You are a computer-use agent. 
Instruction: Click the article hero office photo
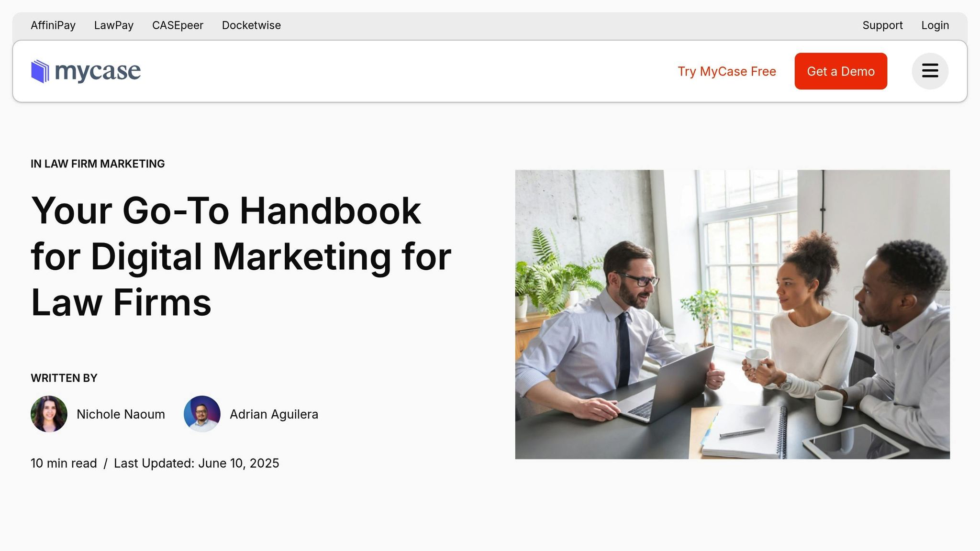coord(732,314)
